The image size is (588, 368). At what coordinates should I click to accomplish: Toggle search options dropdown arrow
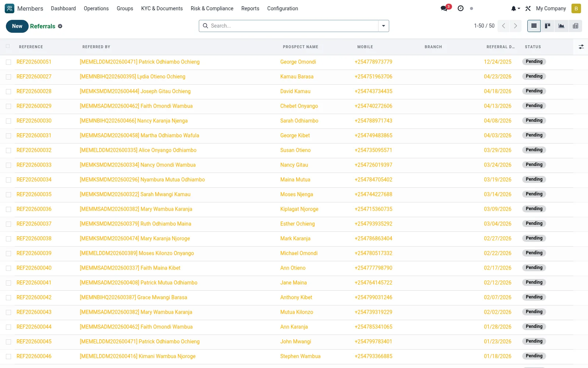coord(384,26)
